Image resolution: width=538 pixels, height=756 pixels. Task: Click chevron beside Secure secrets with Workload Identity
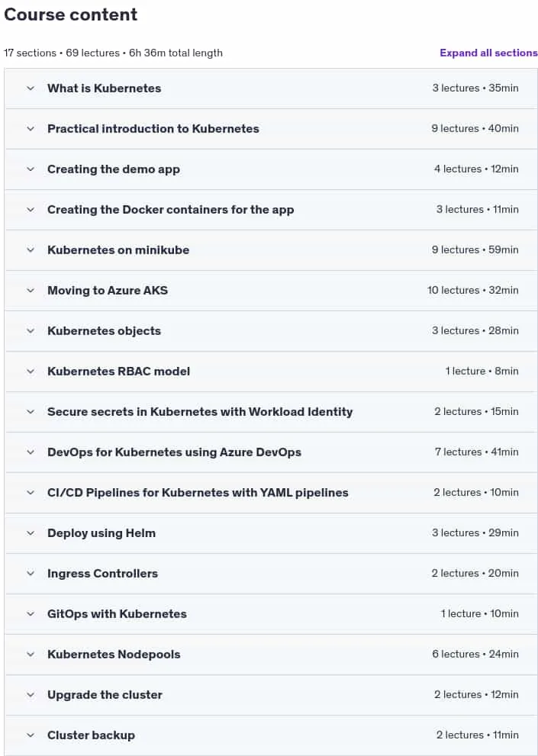tap(31, 412)
